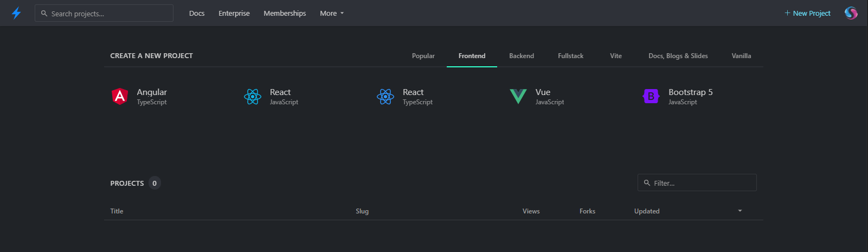Open the Memberships page

(x=285, y=13)
